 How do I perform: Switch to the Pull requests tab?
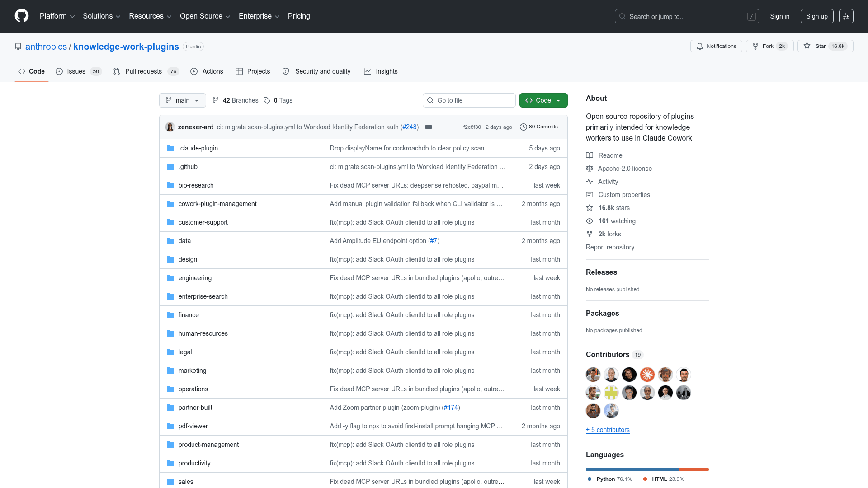(146, 71)
